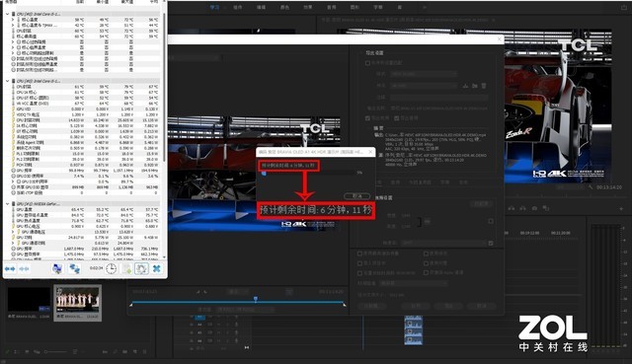Toggle the export video checkbox
632x364 pixels.
tap(367, 118)
